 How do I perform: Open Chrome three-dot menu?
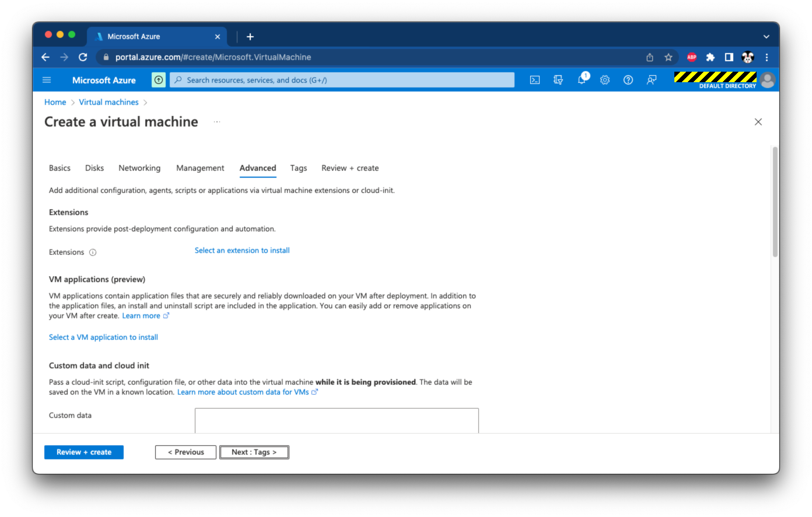766,57
